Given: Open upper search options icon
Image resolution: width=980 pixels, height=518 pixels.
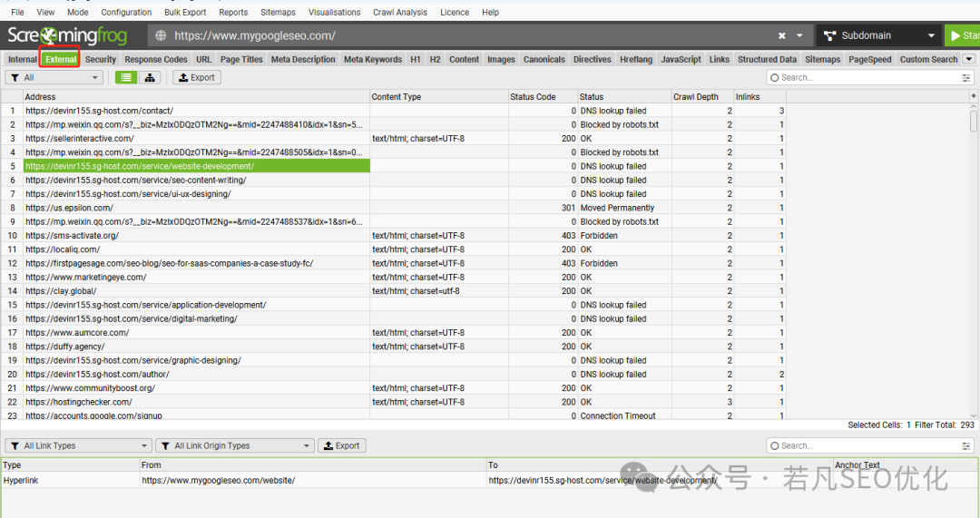Looking at the screenshot, I should pos(966,77).
